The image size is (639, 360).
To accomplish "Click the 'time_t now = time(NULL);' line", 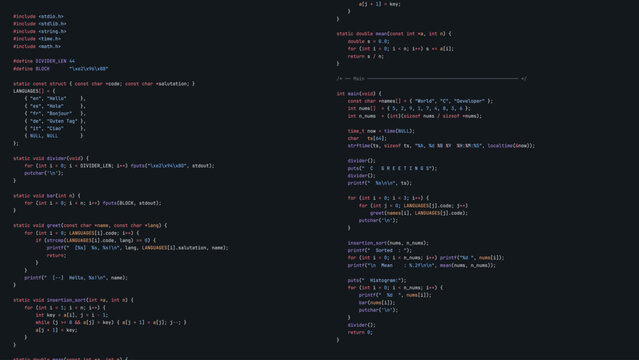I will [x=381, y=131].
